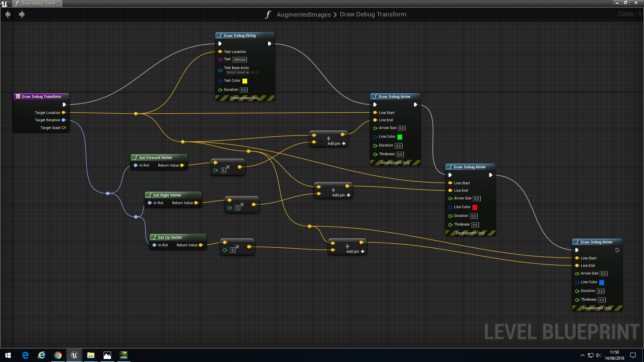This screenshot has height=362, width=644.
Task: Click the back navigation arrow
Action: pos(8,14)
